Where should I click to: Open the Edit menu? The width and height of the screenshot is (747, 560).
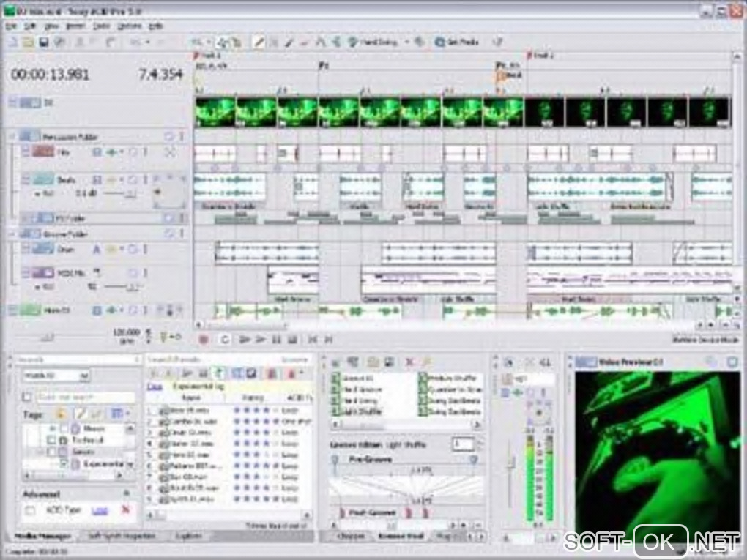[31, 26]
